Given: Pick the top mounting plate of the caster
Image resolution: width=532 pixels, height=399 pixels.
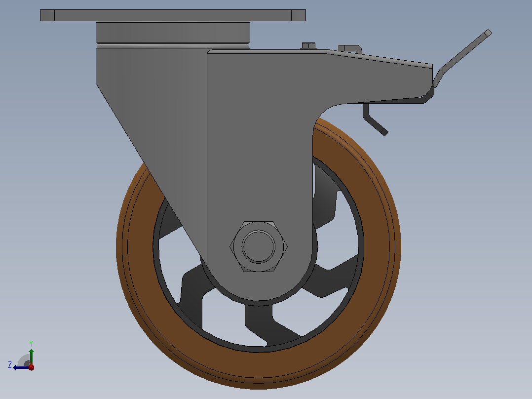Looking at the screenshot, I should click(x=173, y=15).
